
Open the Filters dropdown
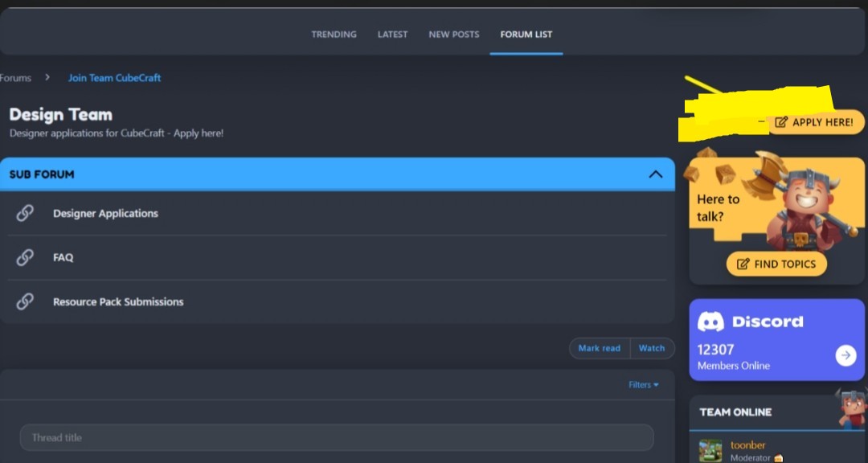pyautogui.click(x=644, y=385)
